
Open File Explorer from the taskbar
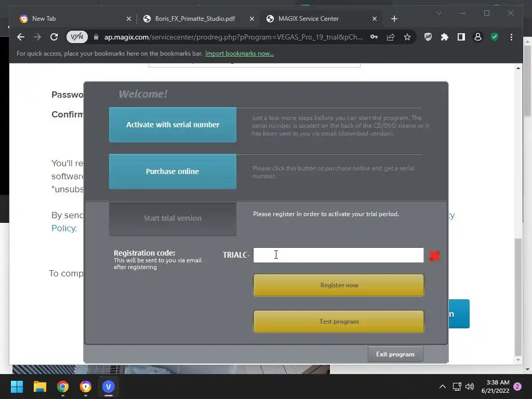[x=39, y=387]
